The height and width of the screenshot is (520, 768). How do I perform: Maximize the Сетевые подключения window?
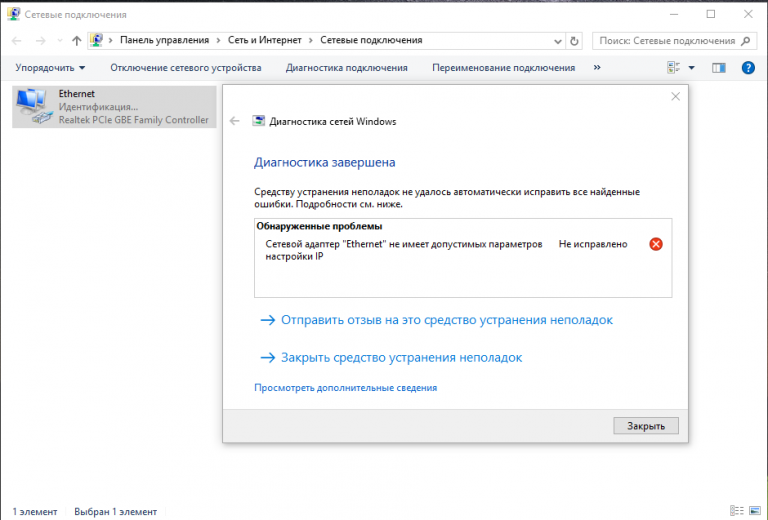[711, 14]
